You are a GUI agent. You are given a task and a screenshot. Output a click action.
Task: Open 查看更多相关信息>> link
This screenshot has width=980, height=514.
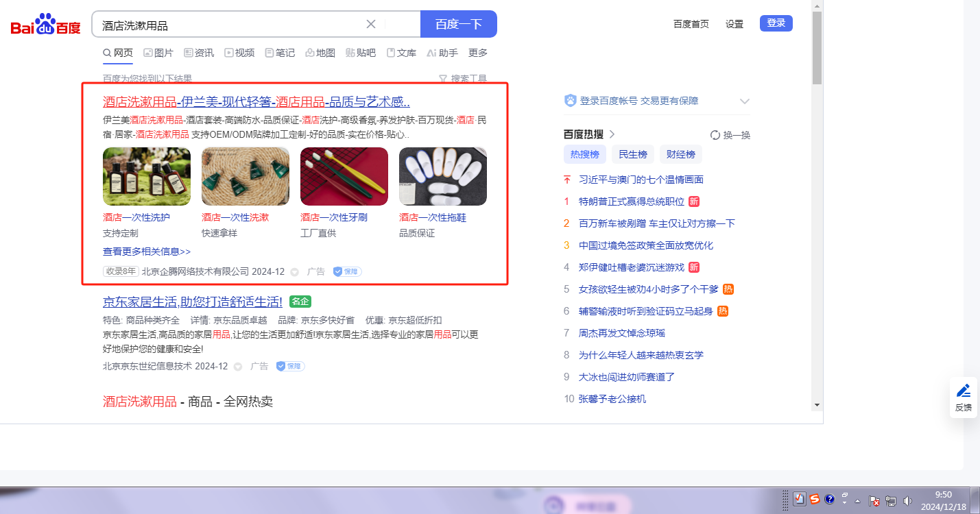tap(147, 252)
